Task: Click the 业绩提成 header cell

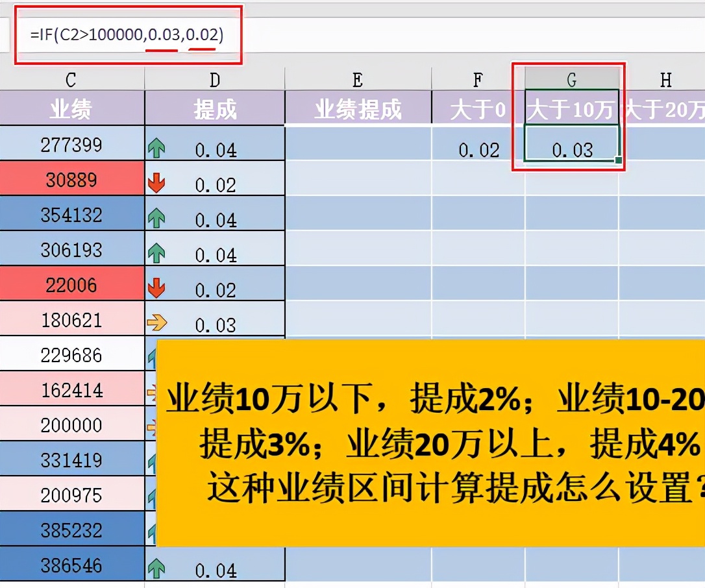Action: [x=358, y=108]
